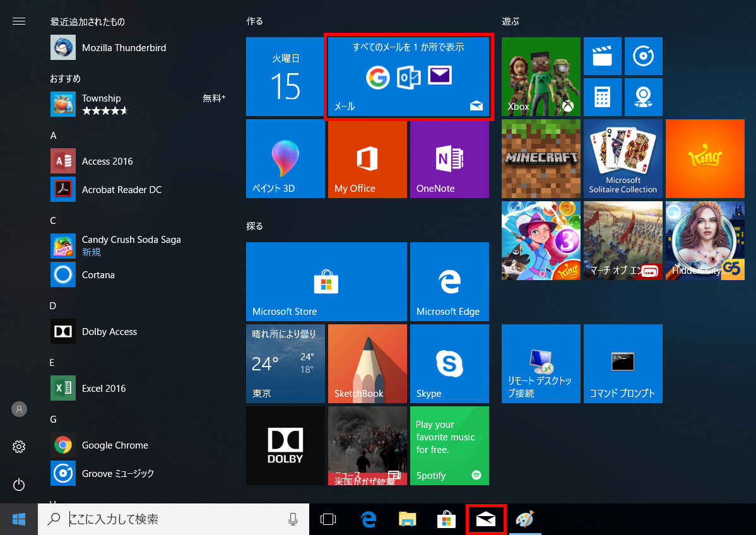Open Excel 2016 from the app list
This screenshot has width=756, height=535.
coord(103,389)
